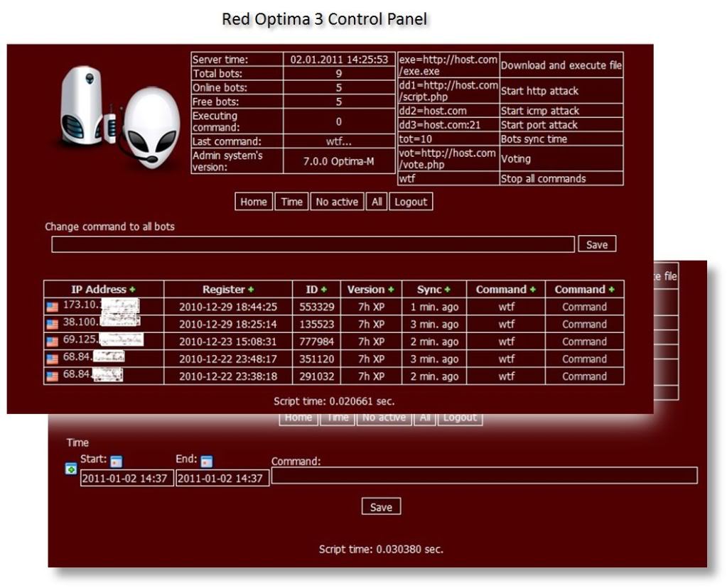The height and width of the screenshot is (588, 727).
Task: Select the ID cell 553329
Action: pos(317,307)
